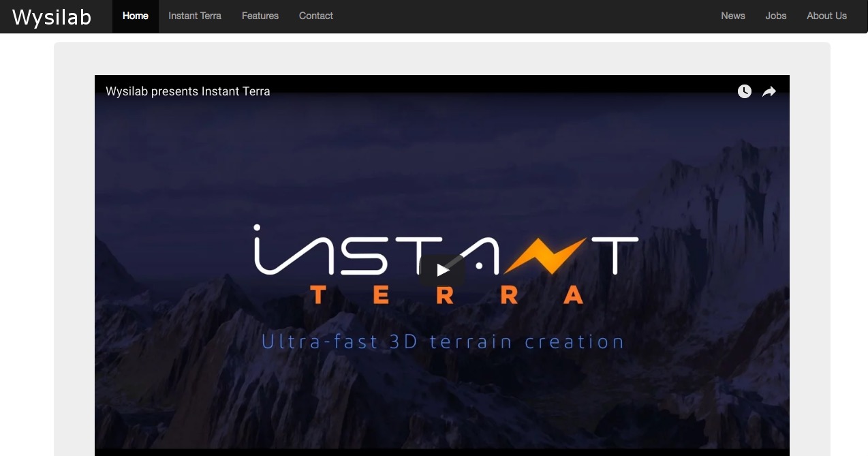868x456 pixels.
Task: Visit the Jobs page
Action: (x=776, y=16)
